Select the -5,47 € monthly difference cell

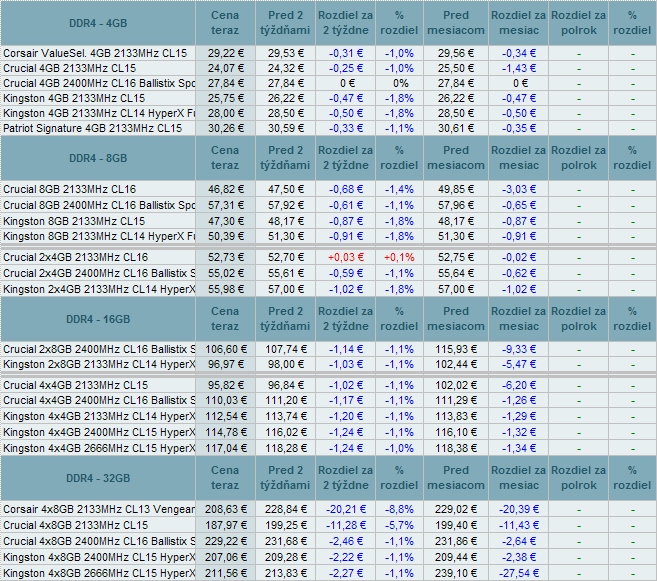(519, 364)
